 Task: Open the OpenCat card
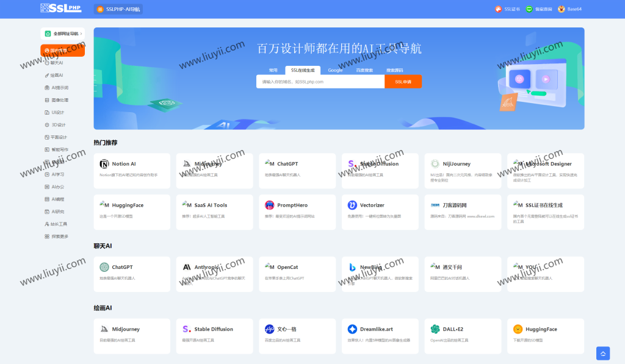[297, 274]
